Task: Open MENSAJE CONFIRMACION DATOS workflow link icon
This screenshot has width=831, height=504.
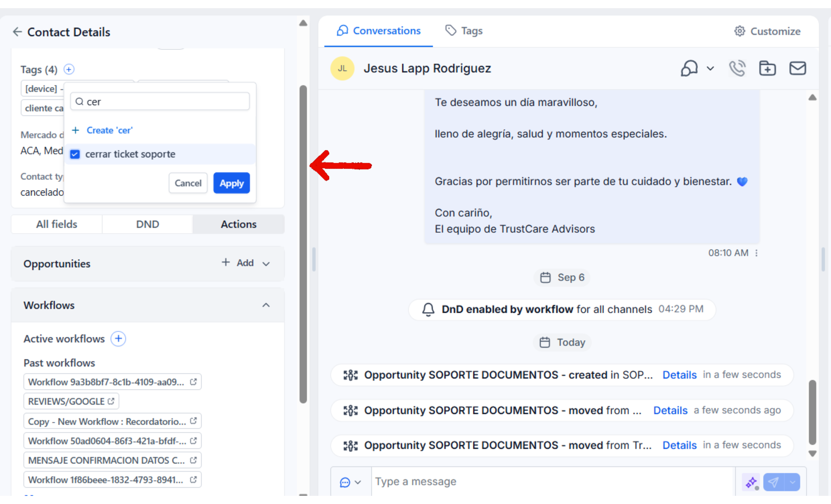Action: [193, 460]
